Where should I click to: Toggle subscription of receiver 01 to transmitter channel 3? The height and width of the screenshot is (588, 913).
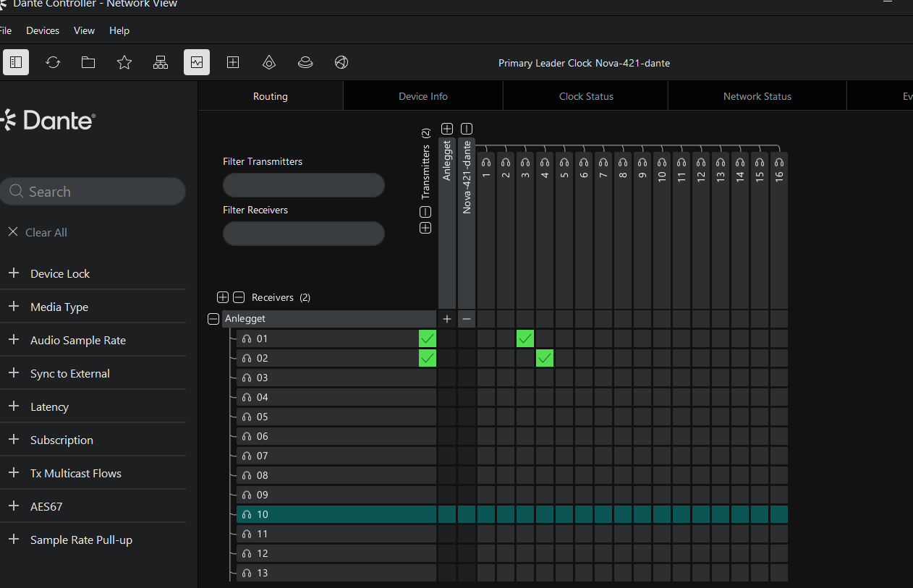click(525, 338)
